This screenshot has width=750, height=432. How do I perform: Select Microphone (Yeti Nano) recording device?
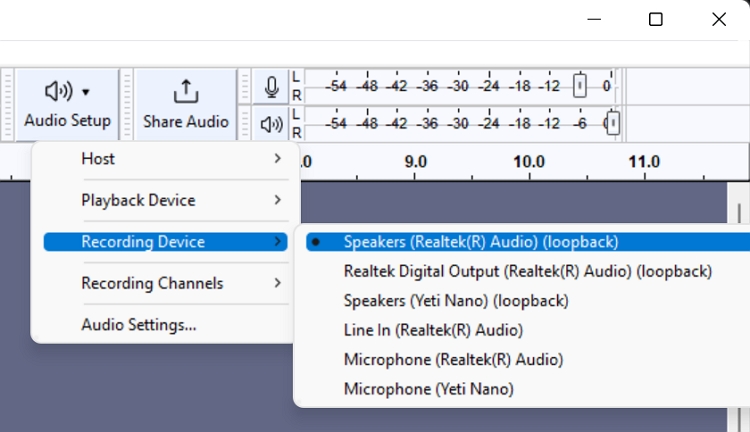(428, 388)
